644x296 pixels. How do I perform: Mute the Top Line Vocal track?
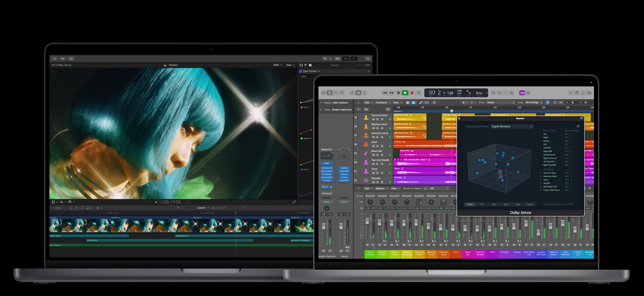[x=373, y=119]
